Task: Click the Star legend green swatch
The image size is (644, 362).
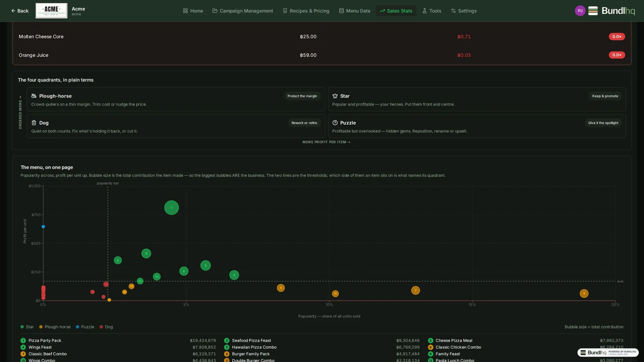Action: tap(22, 327)
